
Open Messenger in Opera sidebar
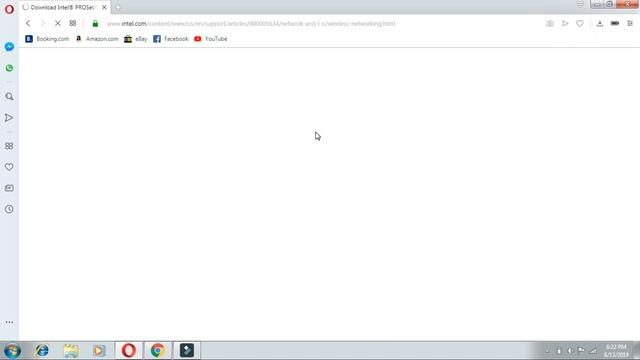click(x=9, y=47)
